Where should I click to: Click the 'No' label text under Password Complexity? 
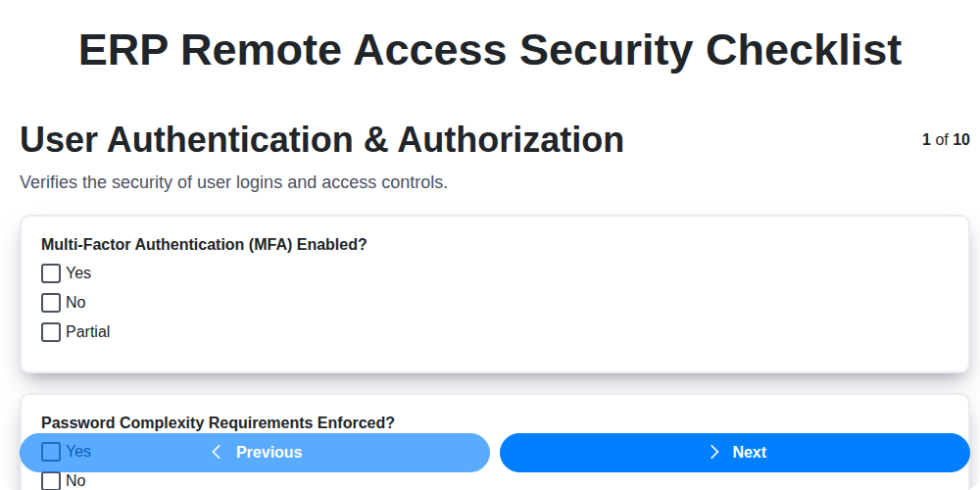75,481
